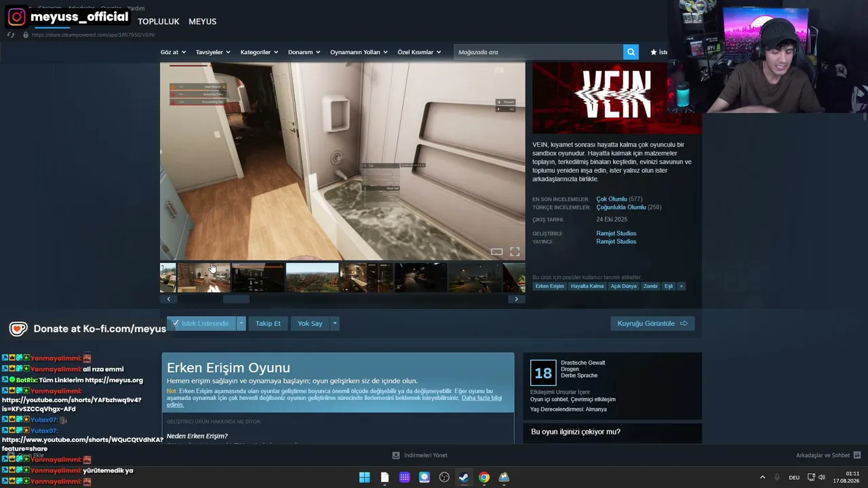This screenshot has height=488, width=868.
Task: Open the Daha fazla bilgi edinin link
Action: 334,401
